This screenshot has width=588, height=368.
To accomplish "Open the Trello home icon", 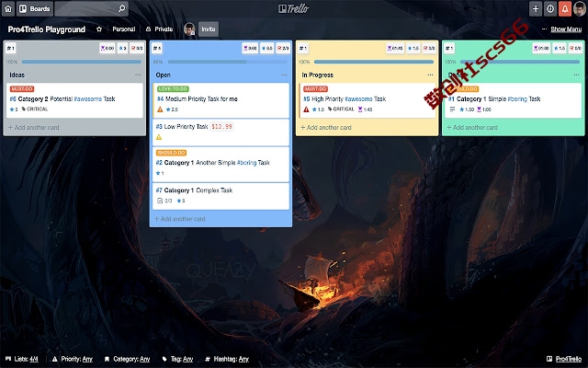I will [8, 8].
